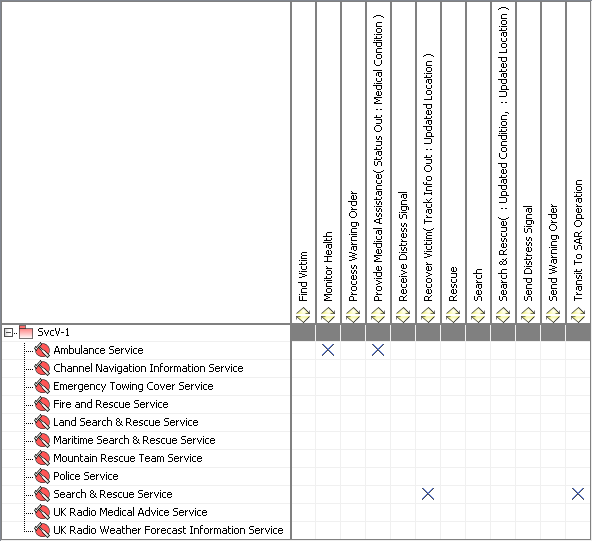Click the Send Distress Signal header text

tap(528, 254)
